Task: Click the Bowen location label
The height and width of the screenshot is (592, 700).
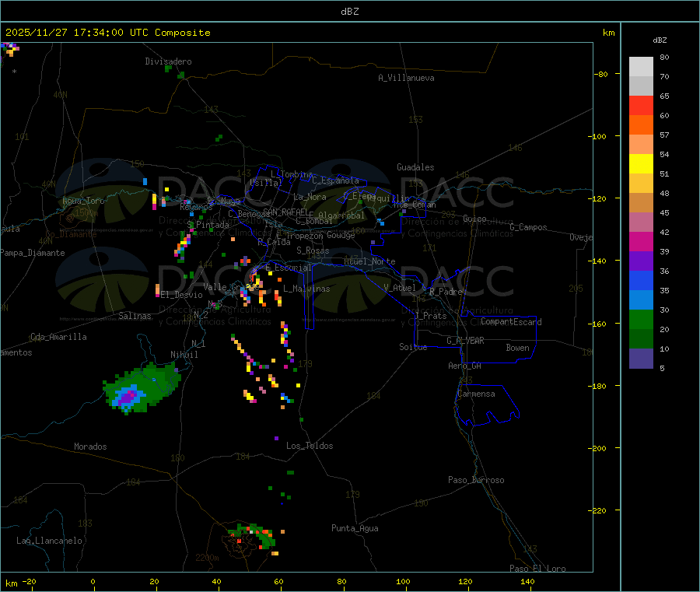Action: click(x=518, y=348)
